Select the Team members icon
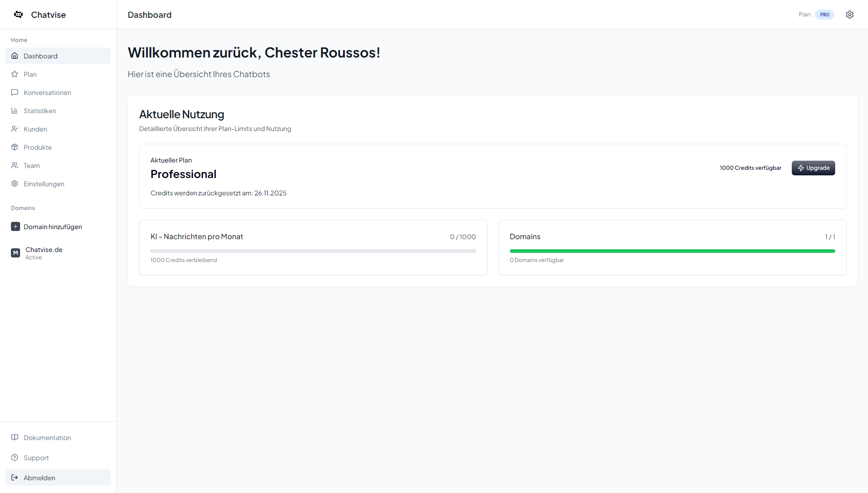 15,165
